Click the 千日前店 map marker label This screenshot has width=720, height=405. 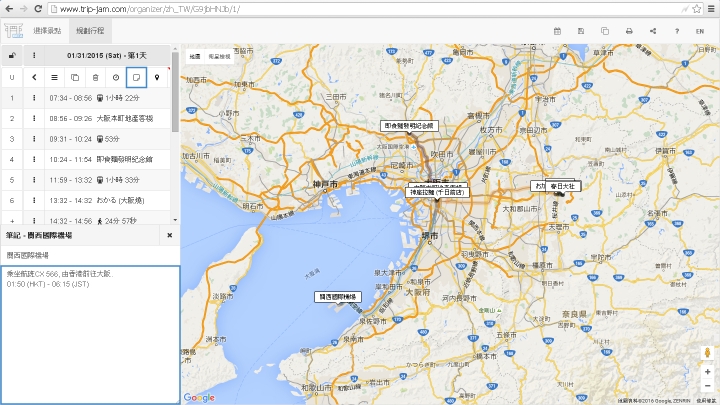[438, 192]
